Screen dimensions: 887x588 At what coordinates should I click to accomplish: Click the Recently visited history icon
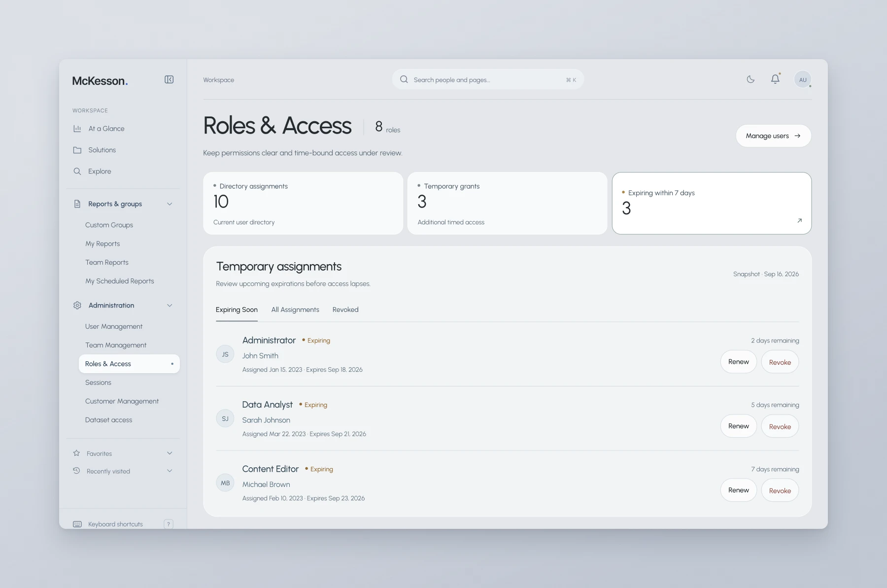click(x=76, y=471)
